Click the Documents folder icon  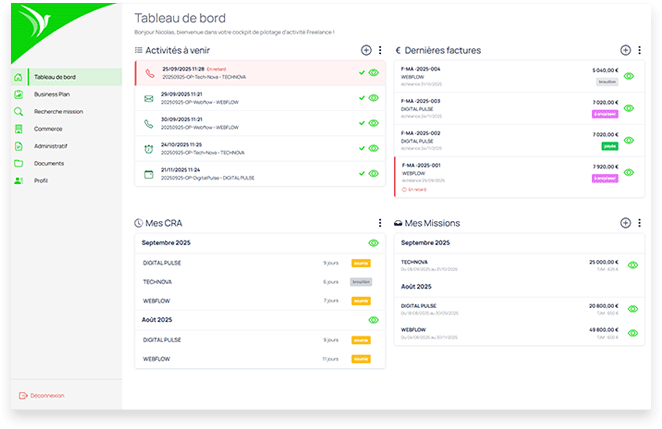point(18,163)
